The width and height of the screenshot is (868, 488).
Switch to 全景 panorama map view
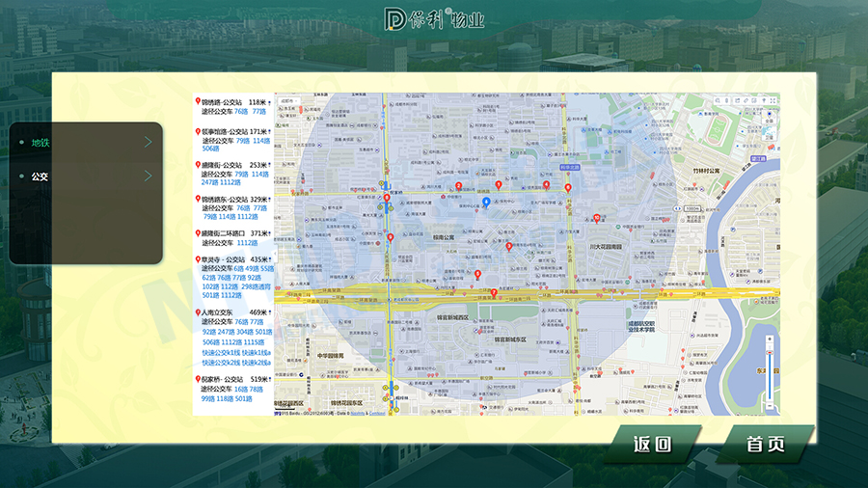[x=769, y=117]
